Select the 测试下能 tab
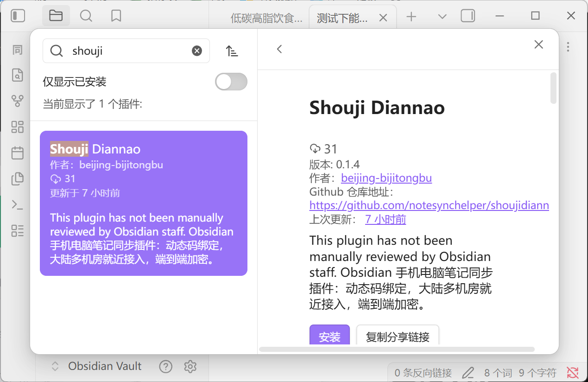588x382 pixels. (342, 18)
